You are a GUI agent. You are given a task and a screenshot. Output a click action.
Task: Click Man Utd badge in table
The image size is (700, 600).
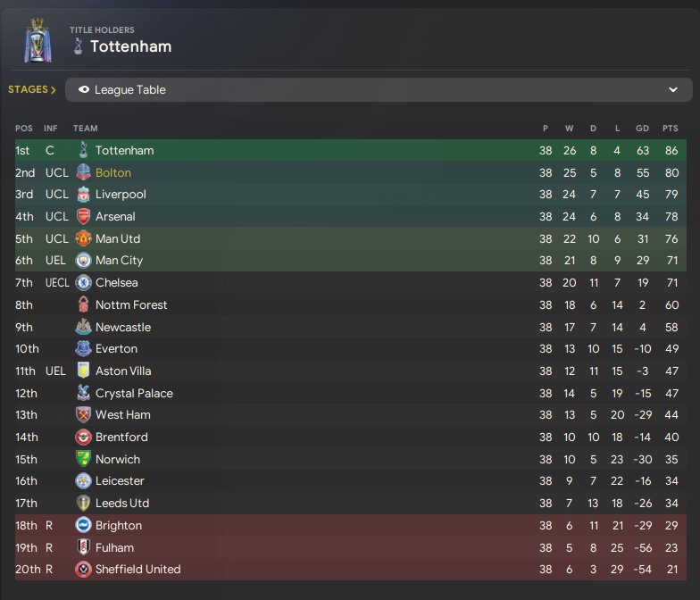click(x=83, y=238)
